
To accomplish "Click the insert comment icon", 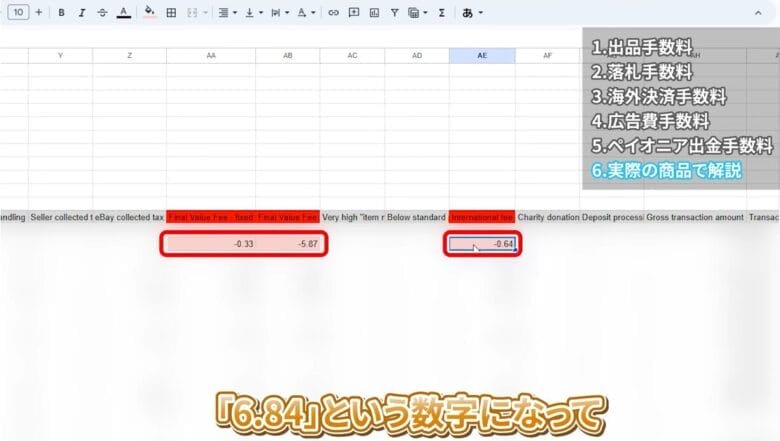I will point(354,13).
